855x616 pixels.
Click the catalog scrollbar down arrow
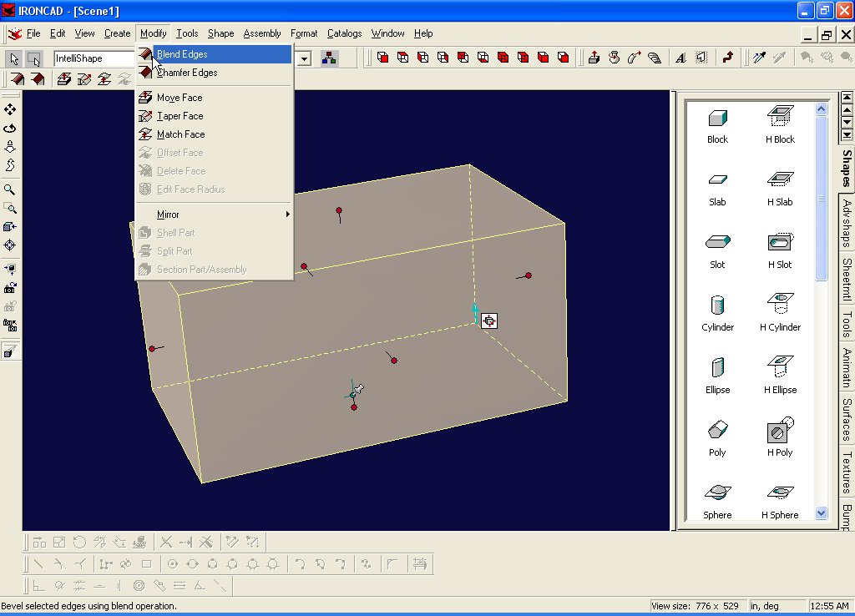click(822, 512)
